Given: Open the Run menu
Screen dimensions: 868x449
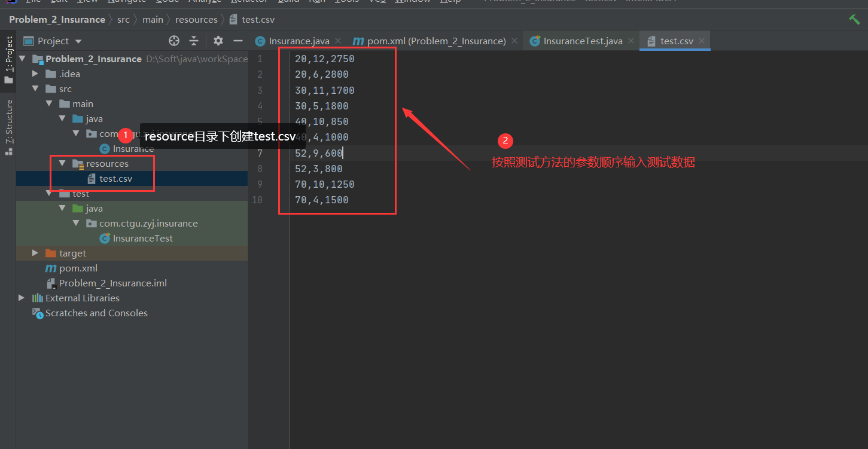Looking at the screenshot, I should 317,1.
